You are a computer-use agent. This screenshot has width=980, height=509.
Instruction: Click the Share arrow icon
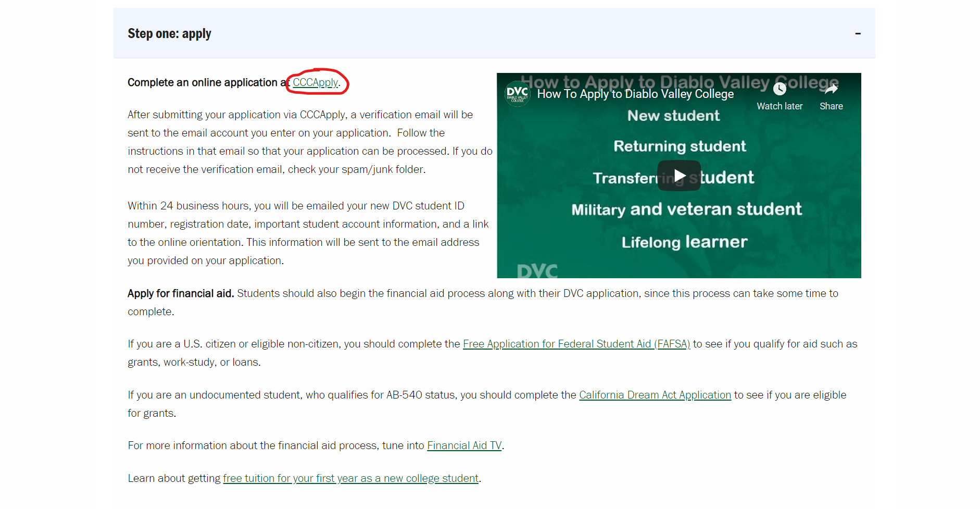831,90
